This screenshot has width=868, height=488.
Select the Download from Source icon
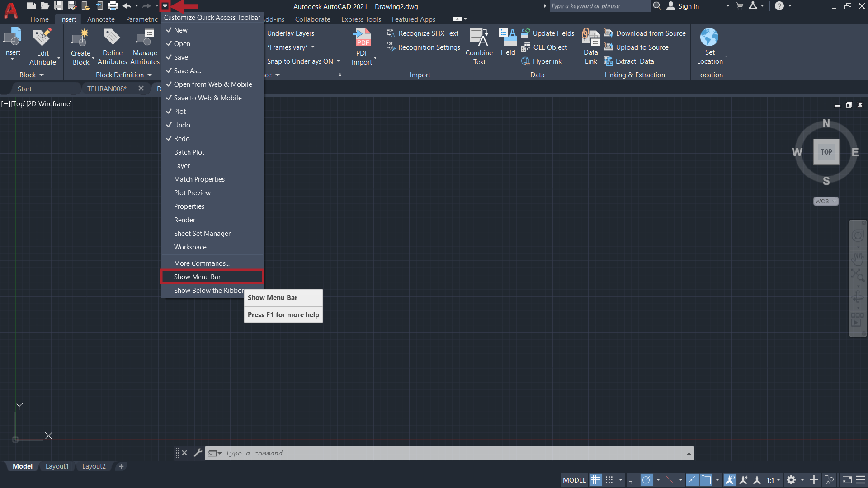pos(609,33)
